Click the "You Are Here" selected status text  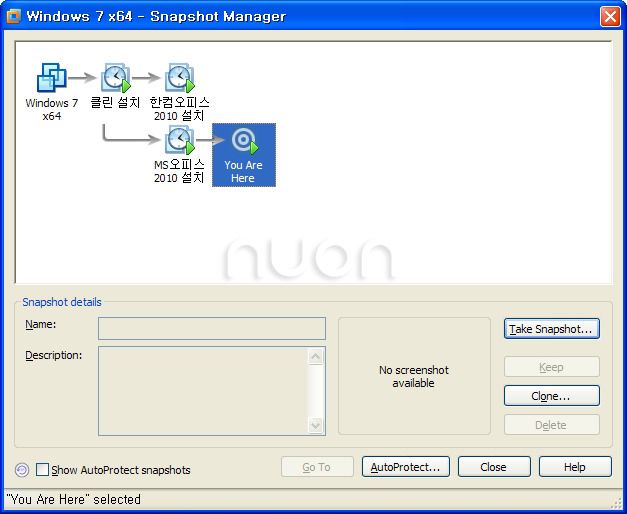tap(74, 499)
